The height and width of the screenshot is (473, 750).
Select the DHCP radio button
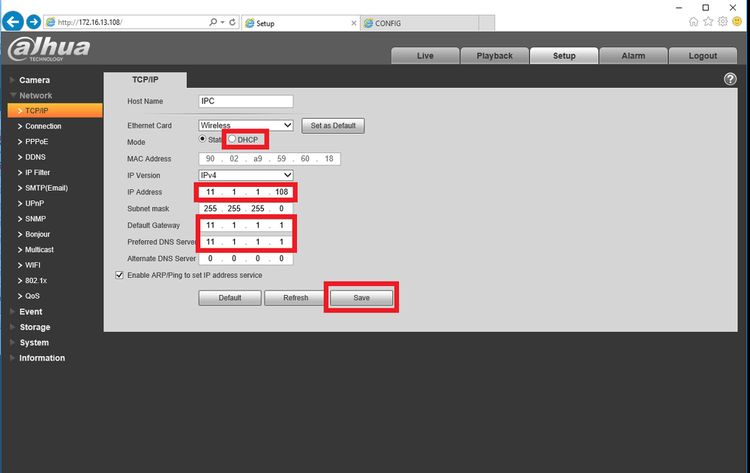[232, 139]
